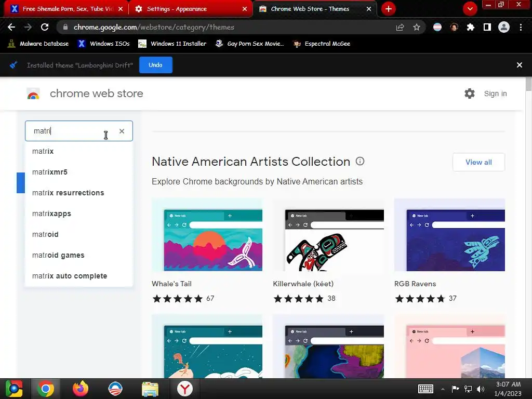The width and height of the screenshot is (532, 399).
Task: Pick the 'matroid games' suggestion
Action: click(x=79, y=255)
